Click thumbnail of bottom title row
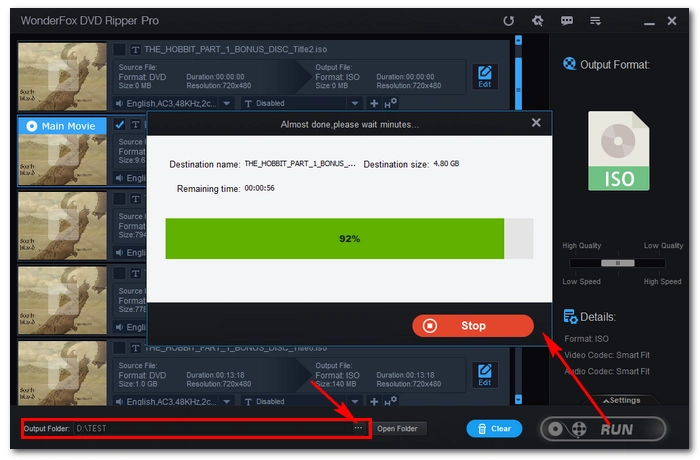700x460 pixels. [62, 373]
